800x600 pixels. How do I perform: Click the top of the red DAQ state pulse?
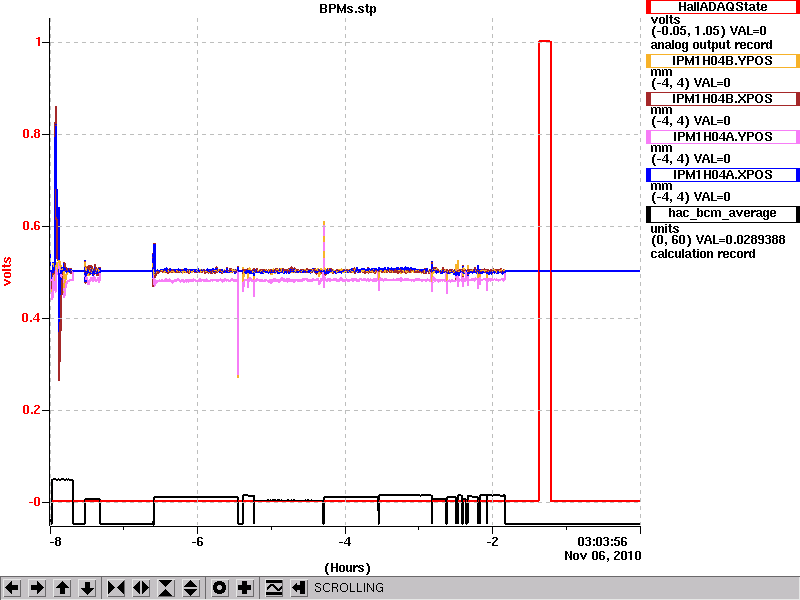pos(545,41)
